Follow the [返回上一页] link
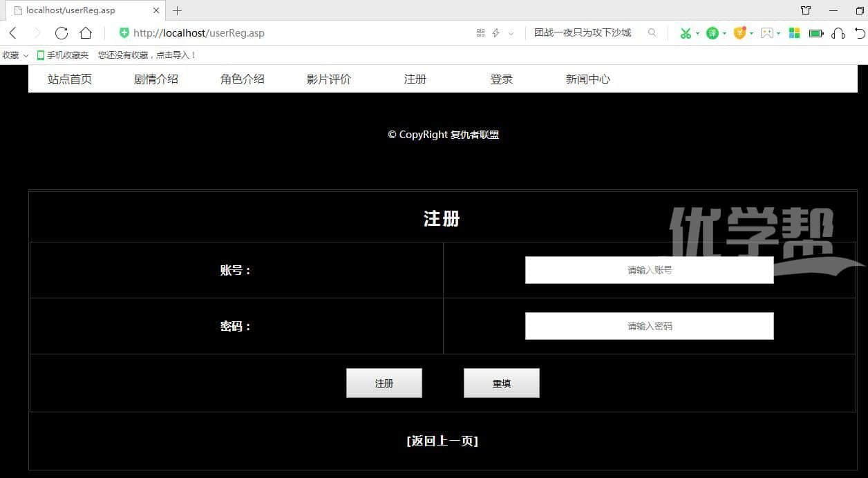This screenshot has height=478, width=868. (442, 441)
